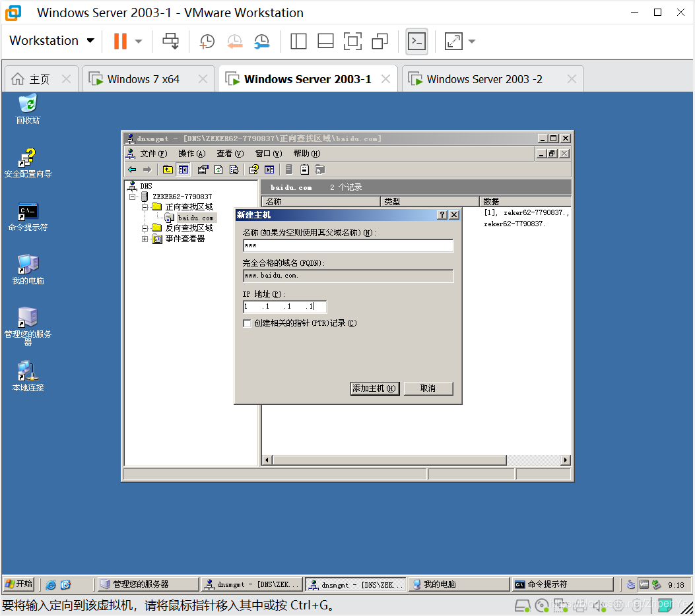This screenshot has height=616, width=695.
Task: Click the 管理您的服务器 taskbar button
Action: coord(148,584)
